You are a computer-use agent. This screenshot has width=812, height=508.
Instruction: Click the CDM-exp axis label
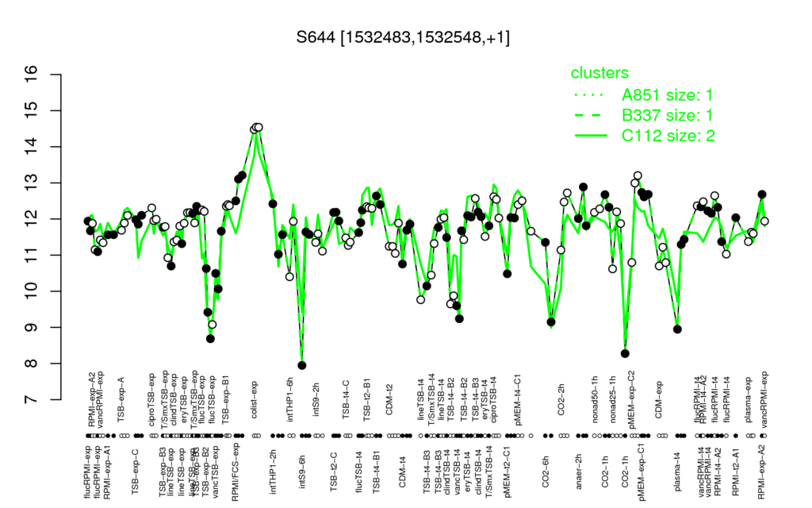(x=659, y=400)
